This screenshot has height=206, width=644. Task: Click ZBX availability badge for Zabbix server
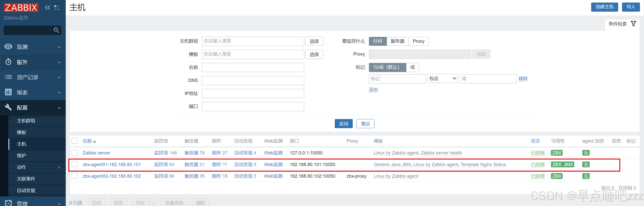(x=557, y=153)
